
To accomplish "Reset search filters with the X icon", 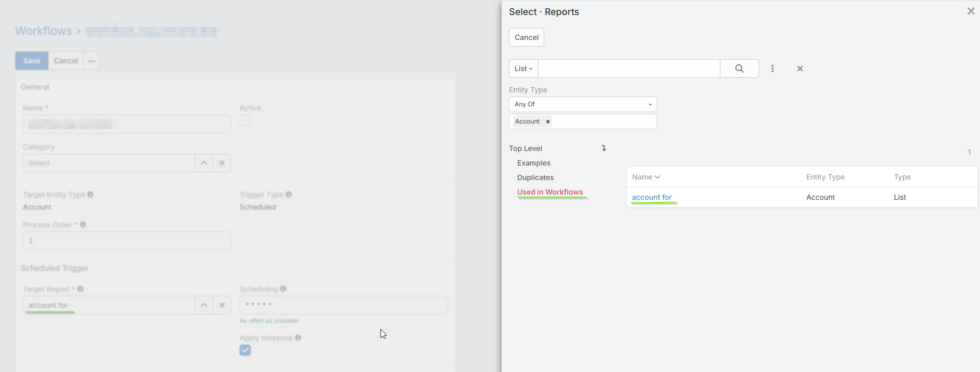I will click(x=800, y=68).
